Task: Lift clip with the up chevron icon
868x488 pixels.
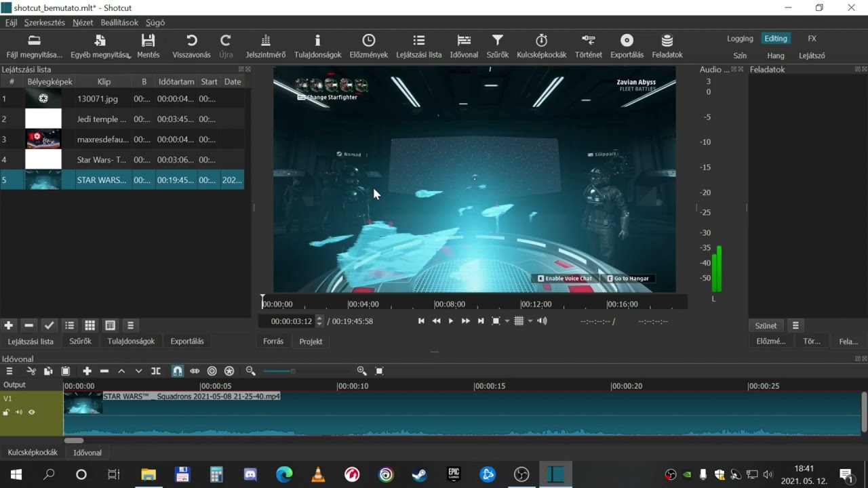Action: (121, 371)
